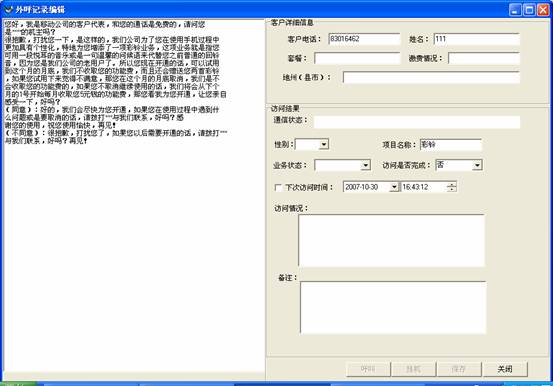Viewport: 553px width, 386px height.
Task: Click the 访问情况 label
Action: pos(291,209)
